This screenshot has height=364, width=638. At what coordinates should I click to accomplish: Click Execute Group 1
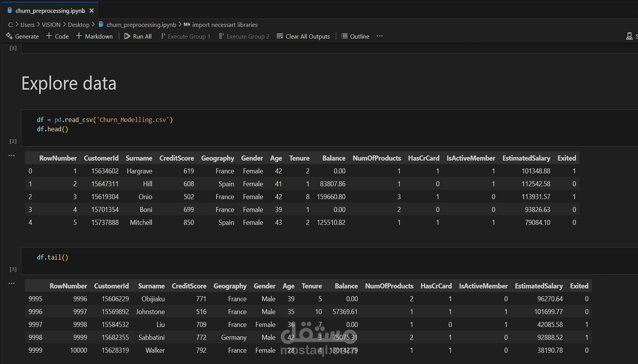click(x=185, y=36)
